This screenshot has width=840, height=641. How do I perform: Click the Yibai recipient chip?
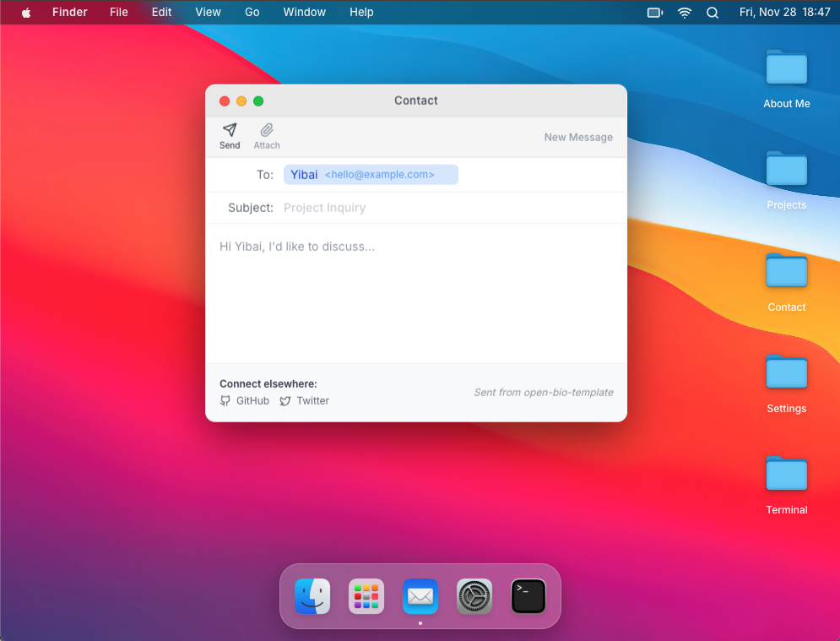[x=371, y=175]
